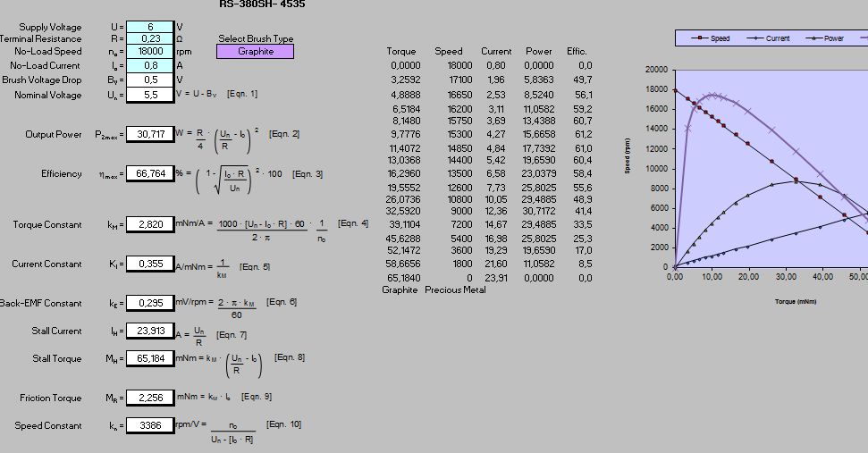Screen dimensions: 868x453
Task: Click the Supply Voltage input cell
Action: [149, 27]
